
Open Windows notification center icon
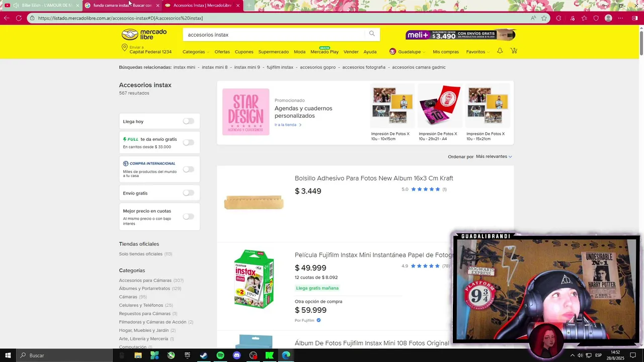(x=633, y=355)
